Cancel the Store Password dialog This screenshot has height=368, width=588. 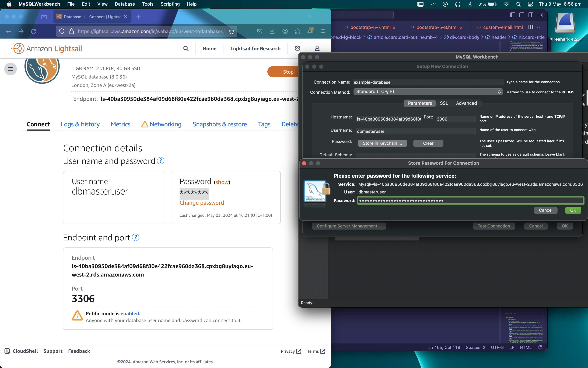(545, 210)
